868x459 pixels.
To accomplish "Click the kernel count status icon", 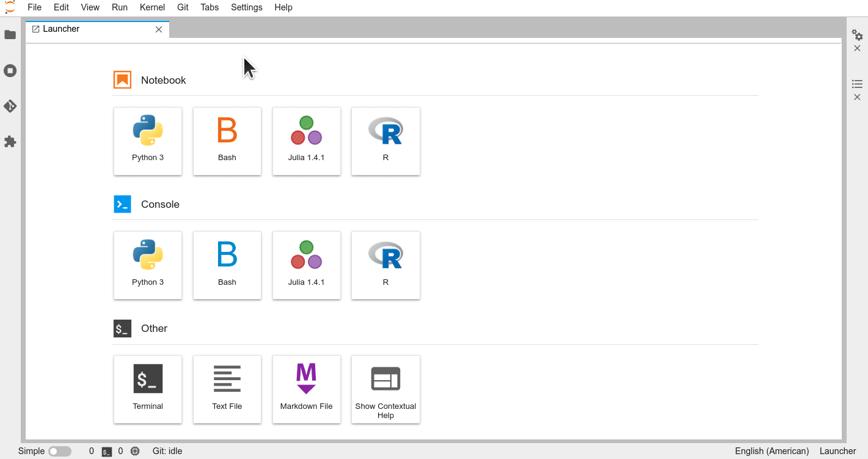I will [135, 451].
